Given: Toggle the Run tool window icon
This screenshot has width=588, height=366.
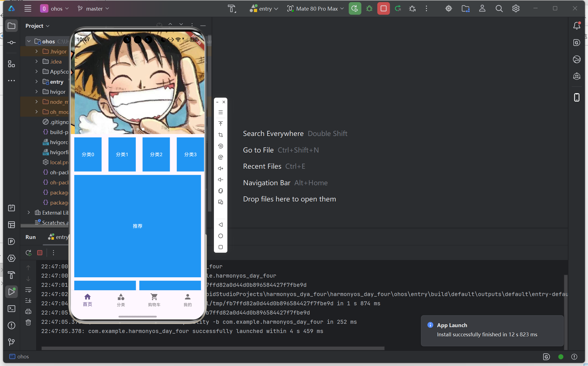Looking at the screenshot, I should point(11,292).
